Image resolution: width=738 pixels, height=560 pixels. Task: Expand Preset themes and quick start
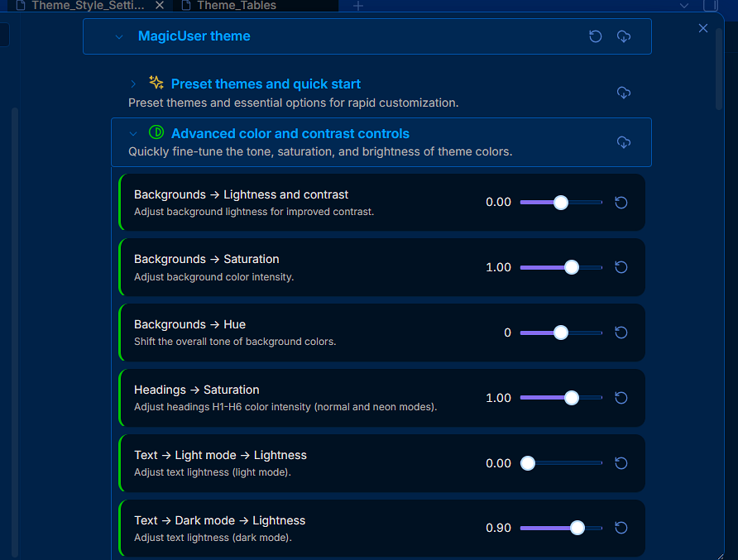(133, 84)
